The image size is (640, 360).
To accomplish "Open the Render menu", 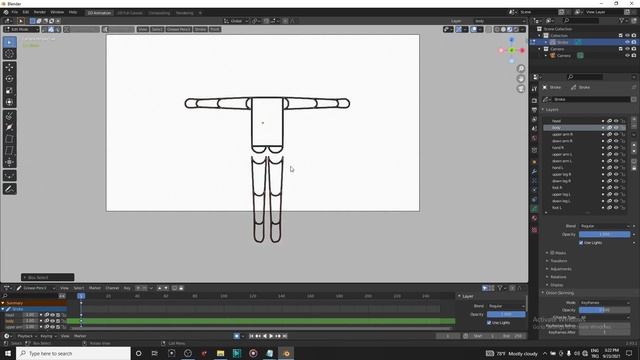I will [40, 12].
